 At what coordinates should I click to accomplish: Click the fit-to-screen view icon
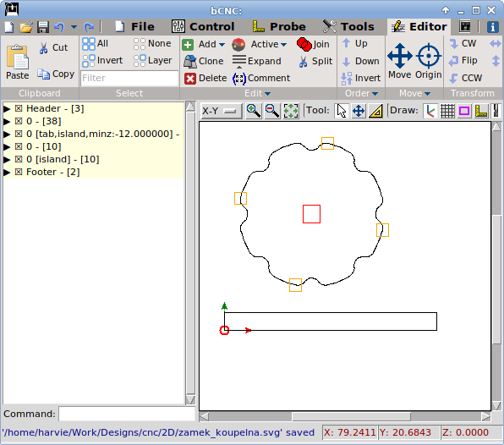tap(291, 111)
